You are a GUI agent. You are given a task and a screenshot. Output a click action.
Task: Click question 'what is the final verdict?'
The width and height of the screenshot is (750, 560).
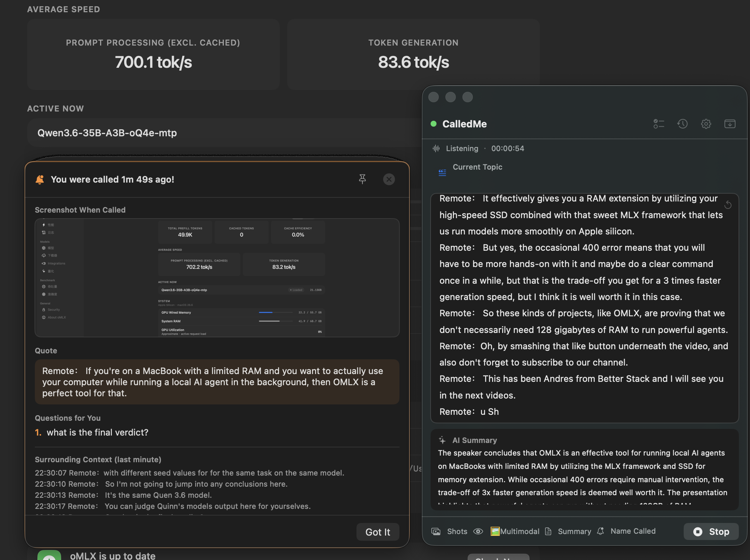97,433
